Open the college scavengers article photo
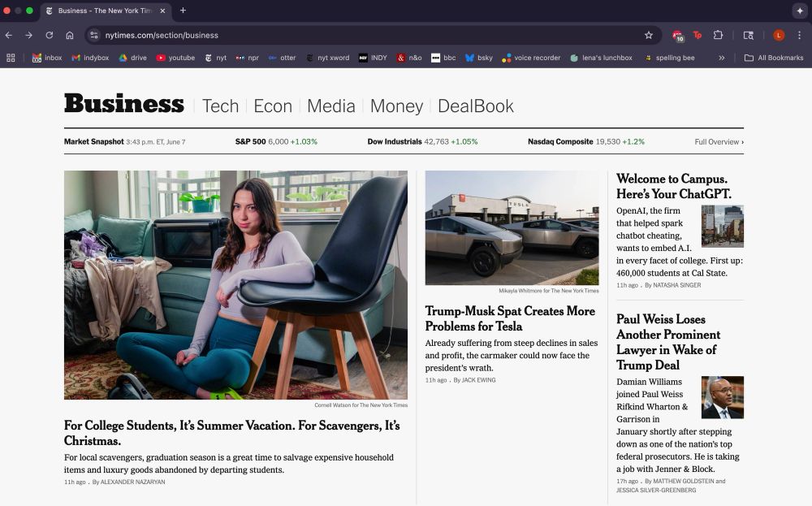The image size is (812, 506). 235,285
